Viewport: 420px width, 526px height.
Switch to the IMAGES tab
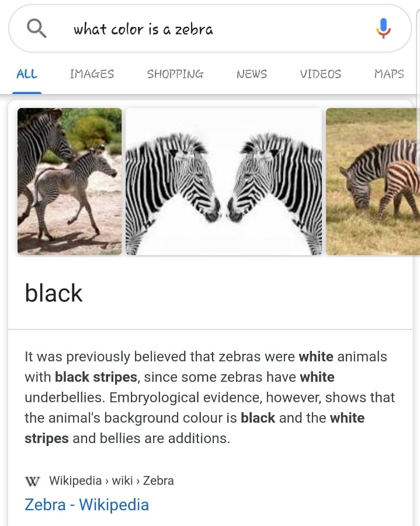pyautogui.click(x=92, y=74)
